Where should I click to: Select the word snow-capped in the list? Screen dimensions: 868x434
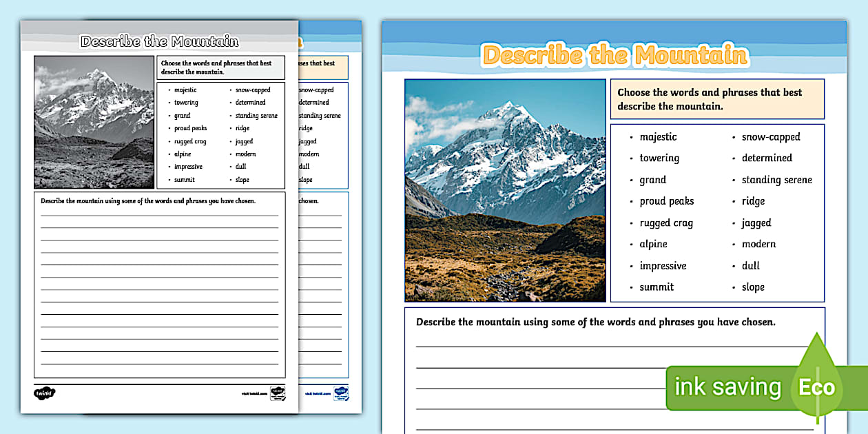point(772,137)
